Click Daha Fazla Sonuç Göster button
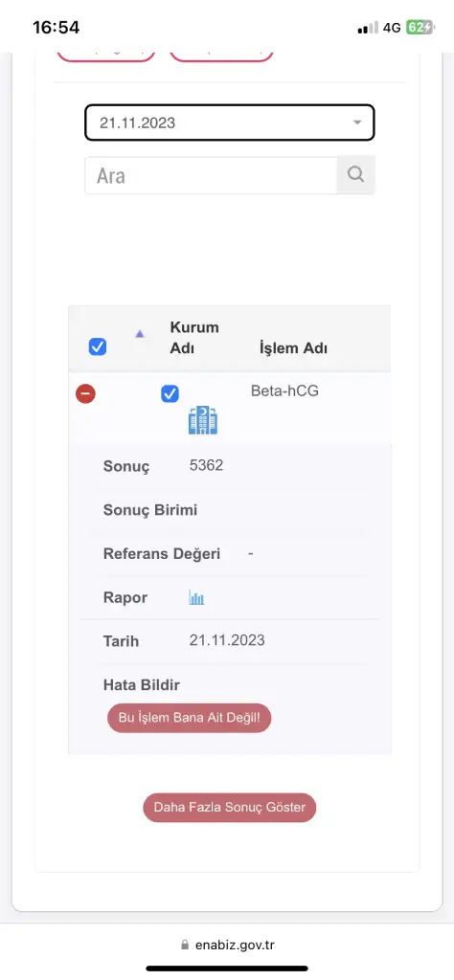The image size is (454, 980). [x=230, y=808]
